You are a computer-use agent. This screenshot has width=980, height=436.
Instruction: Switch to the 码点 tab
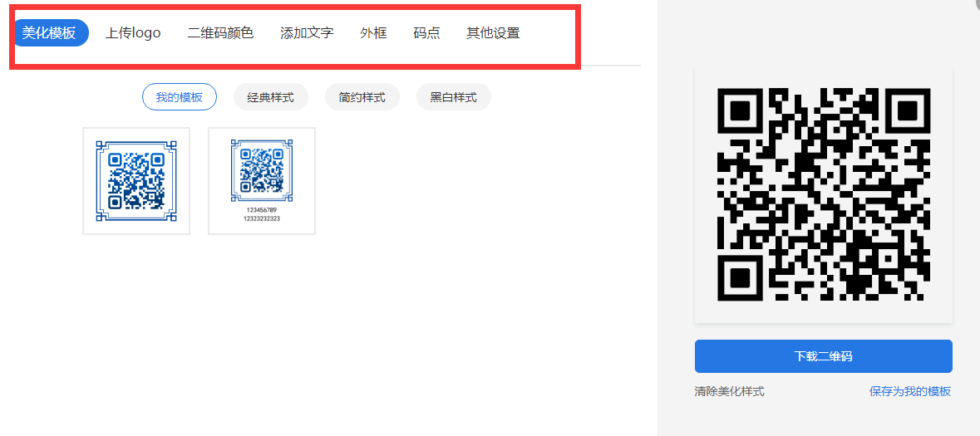(427, 33)
